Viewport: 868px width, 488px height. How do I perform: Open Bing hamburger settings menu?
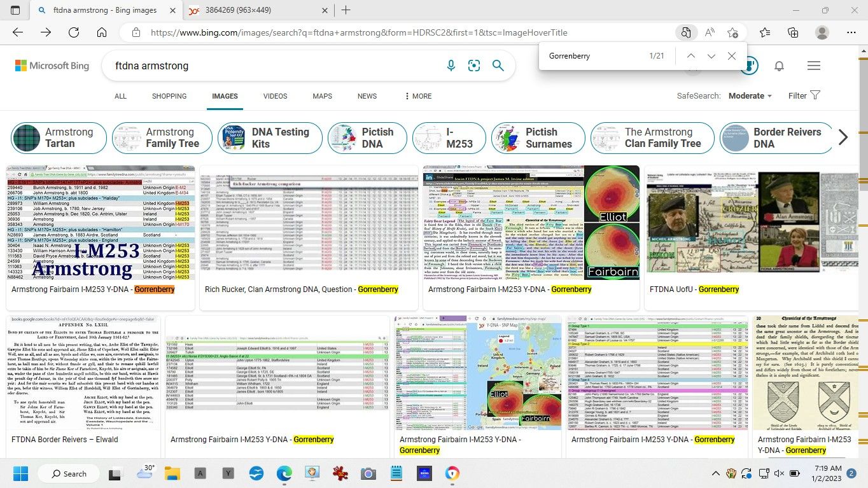[813, 66]
